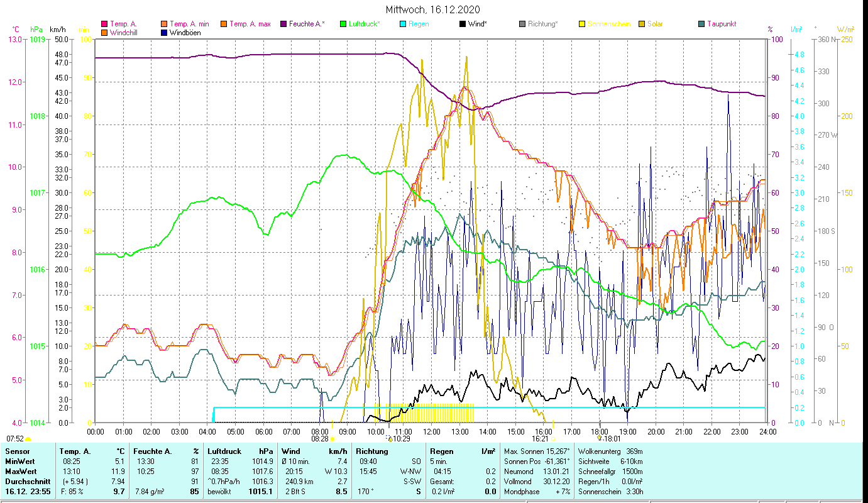The image size is (868, 503).
Task: Click the Regen legend label
Action: [419, 25]
